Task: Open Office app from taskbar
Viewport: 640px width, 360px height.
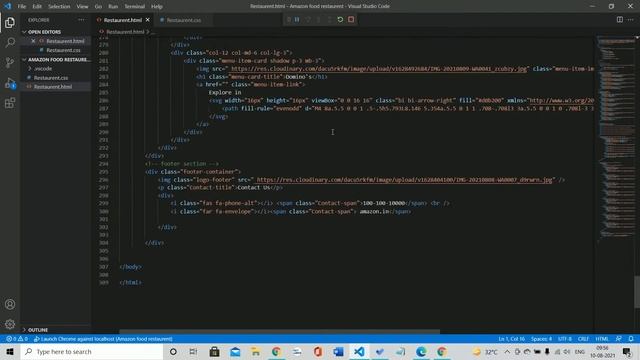Action: [x=318, y=351]
